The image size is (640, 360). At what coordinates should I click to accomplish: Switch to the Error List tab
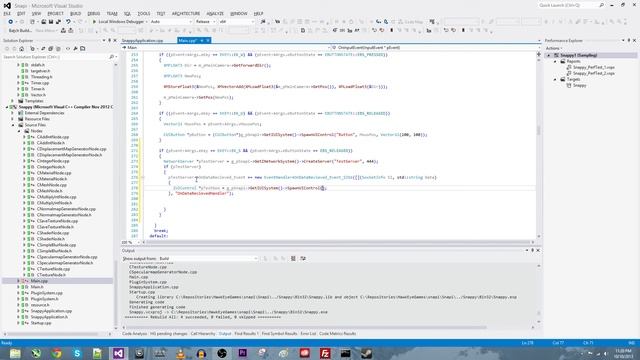click(x=308, y=333)
